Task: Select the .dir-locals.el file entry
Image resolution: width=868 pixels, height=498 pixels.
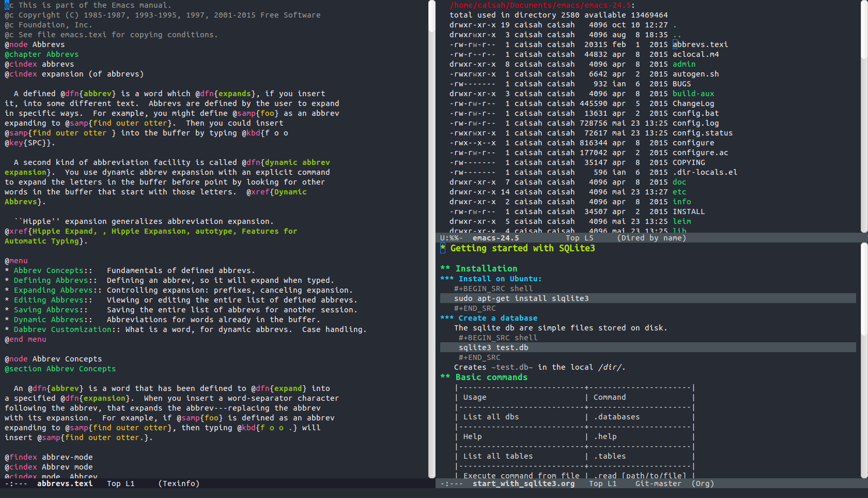Action: 705,172
